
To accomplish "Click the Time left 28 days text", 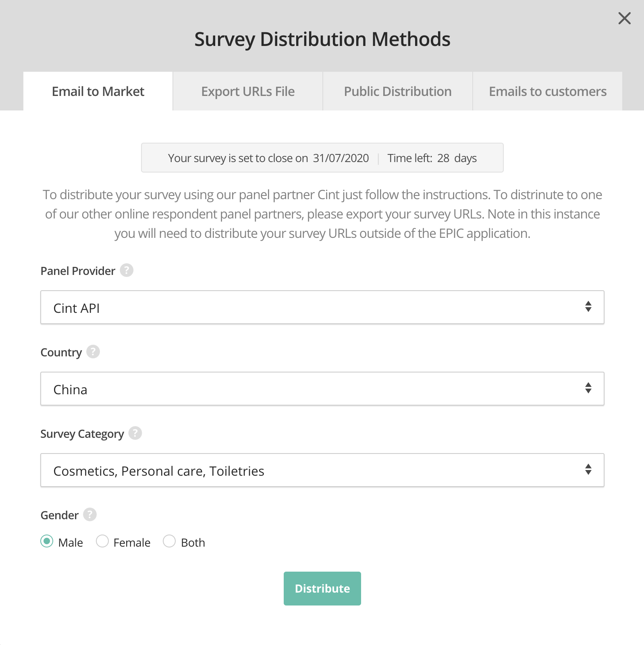I will coord(432,158).
